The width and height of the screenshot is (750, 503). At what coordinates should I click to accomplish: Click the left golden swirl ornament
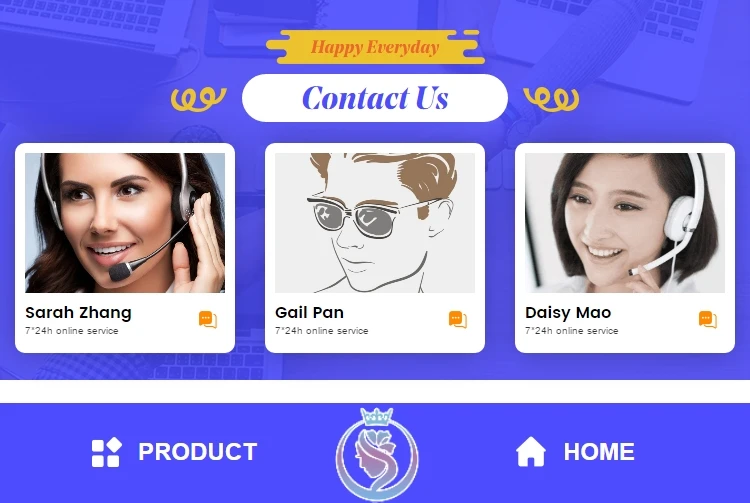pos(199,99)
